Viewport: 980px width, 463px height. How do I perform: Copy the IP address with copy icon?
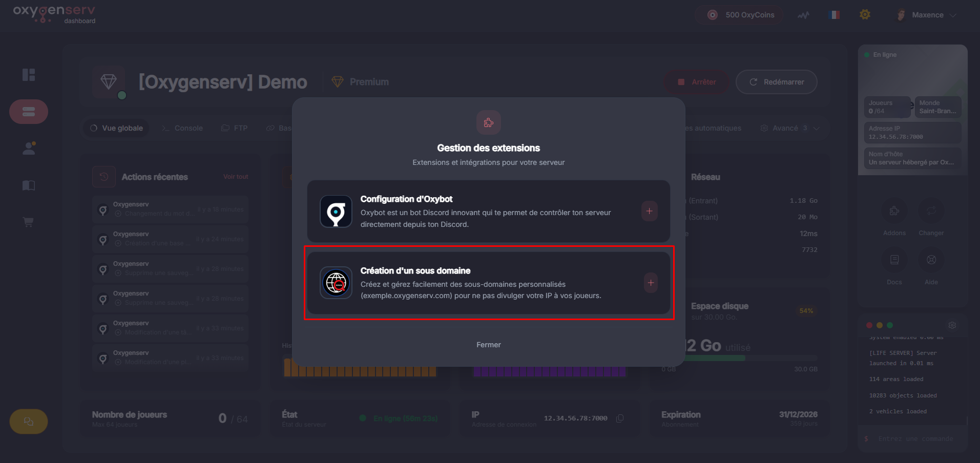[x=620, y=418]
